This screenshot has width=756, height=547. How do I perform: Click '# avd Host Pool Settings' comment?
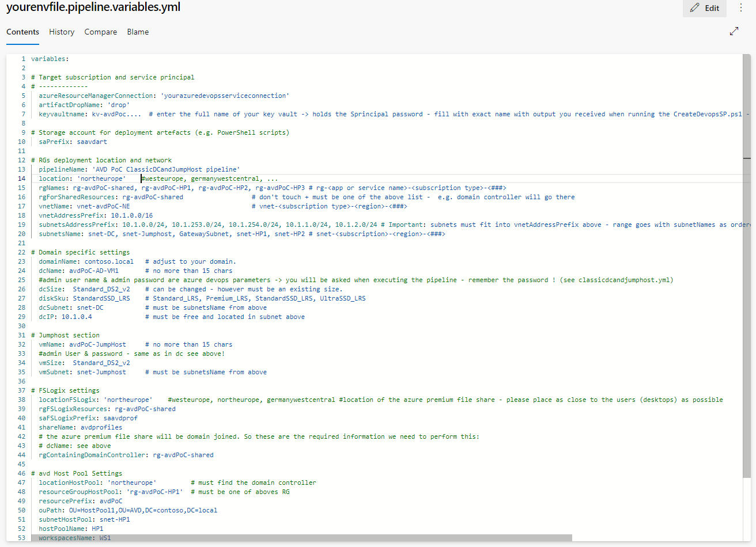point(77,473)
